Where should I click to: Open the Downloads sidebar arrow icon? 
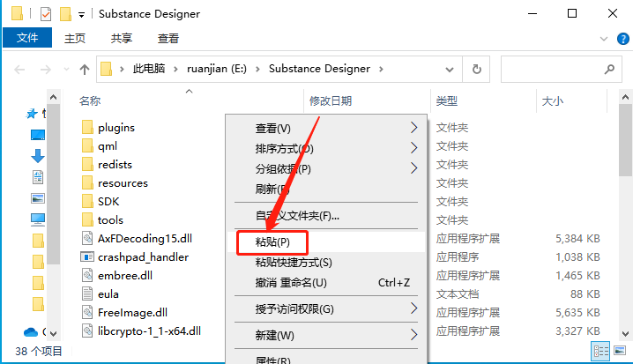tap(38, 156)
